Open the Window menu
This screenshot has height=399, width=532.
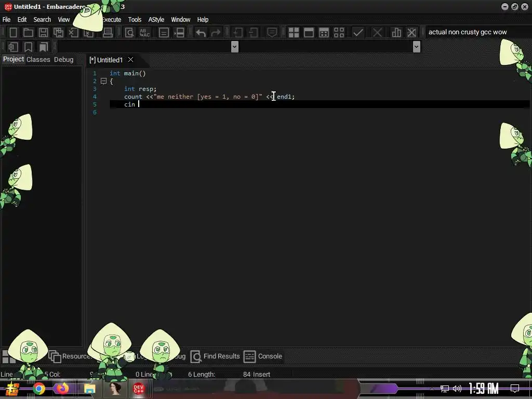point(180,19)
